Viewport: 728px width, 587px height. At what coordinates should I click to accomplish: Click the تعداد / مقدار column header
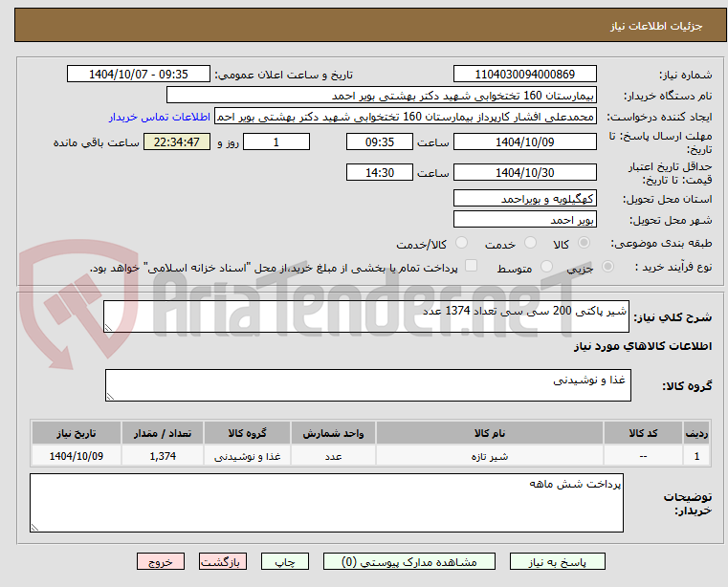click(x=163, y=433)
